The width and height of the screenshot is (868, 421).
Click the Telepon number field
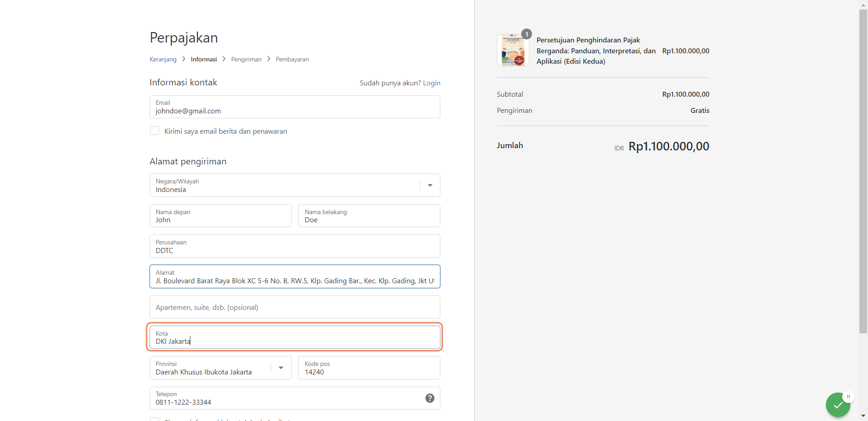295,398
